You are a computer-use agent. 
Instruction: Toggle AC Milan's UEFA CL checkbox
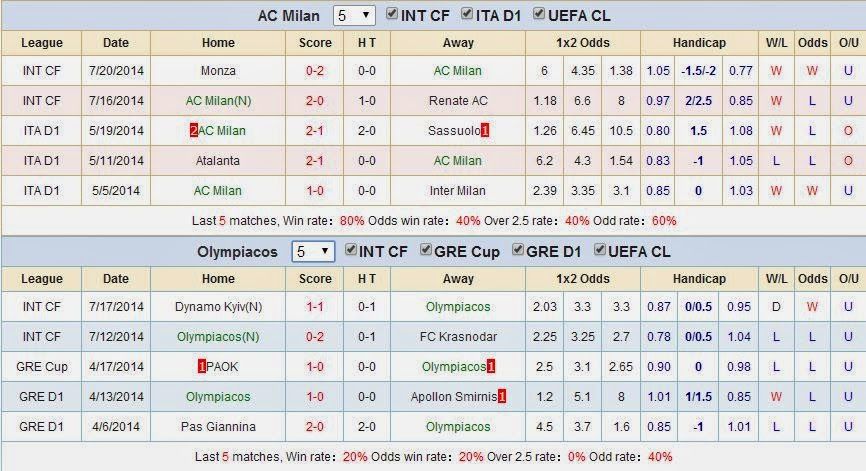(x=539, y=14)
